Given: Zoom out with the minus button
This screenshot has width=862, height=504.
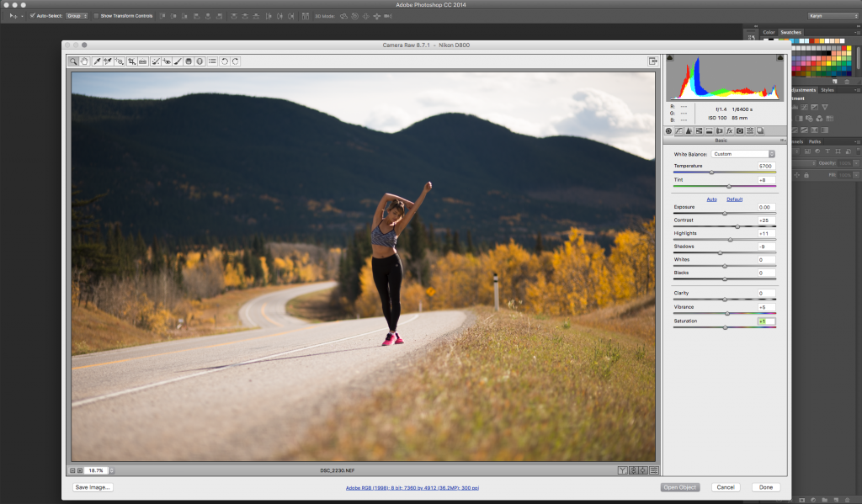Looking at the screenshot, I should [x=72, y=470].
